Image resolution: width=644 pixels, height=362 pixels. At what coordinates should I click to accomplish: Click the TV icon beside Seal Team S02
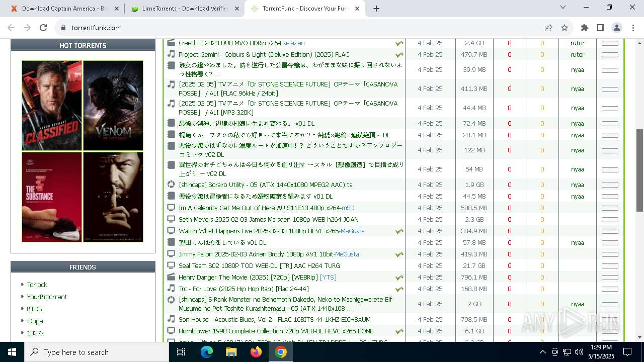[x=171, y=265]
